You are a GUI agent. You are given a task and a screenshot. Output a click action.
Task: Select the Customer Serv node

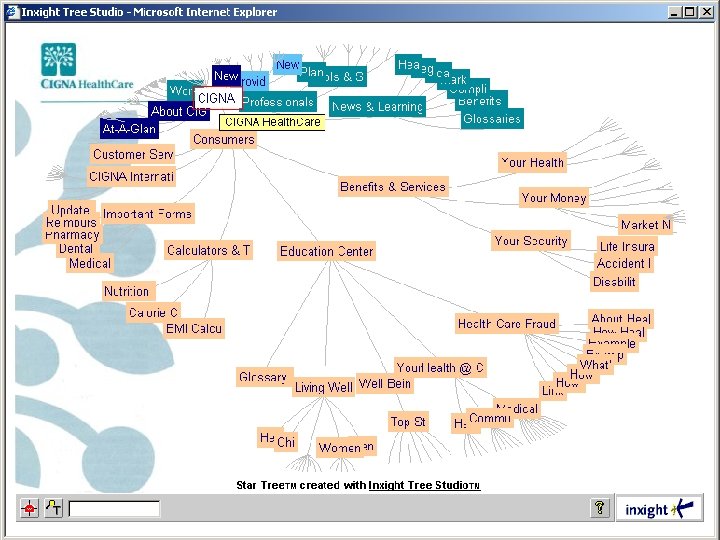[x=132, y=154]
